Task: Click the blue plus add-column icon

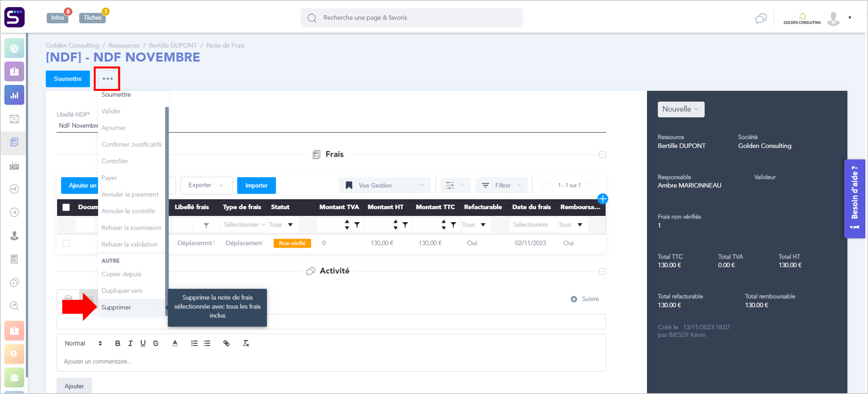Action: pyautogui.click(x=603, y=199)
